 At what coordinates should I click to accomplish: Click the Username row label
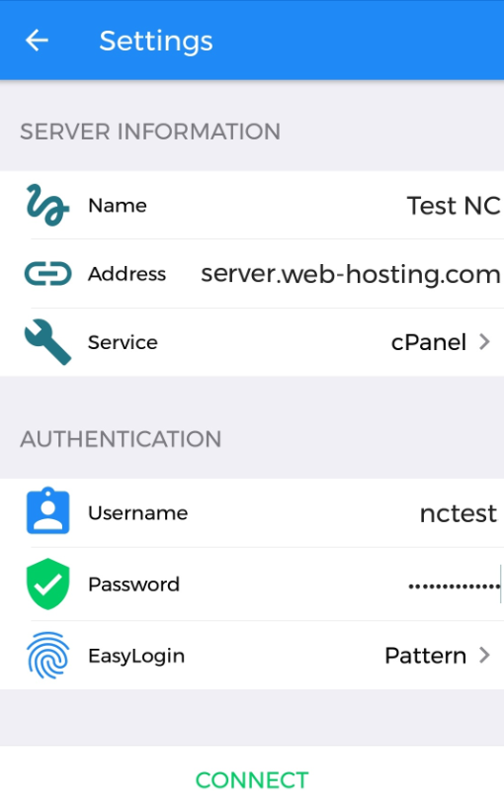click(x=137, y=513)
